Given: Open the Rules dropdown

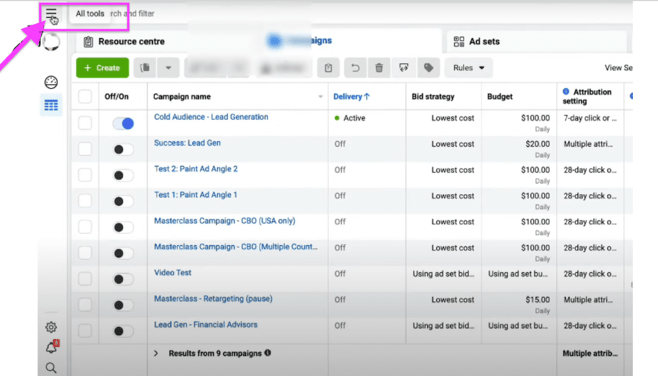Looking at the screenshot, I should [x=468, y=68].
